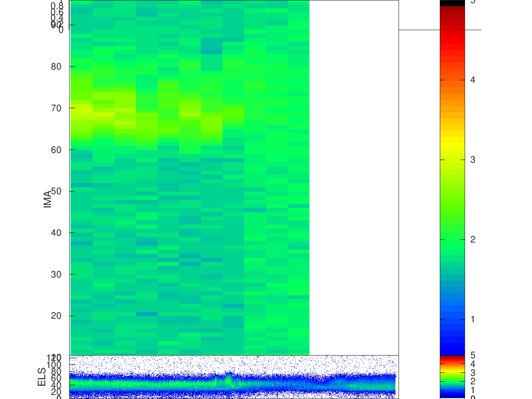The width and height of the screenshot is (532, 399).
Task: Select tick label 40 on IMA axis
Action: point(56,233)
